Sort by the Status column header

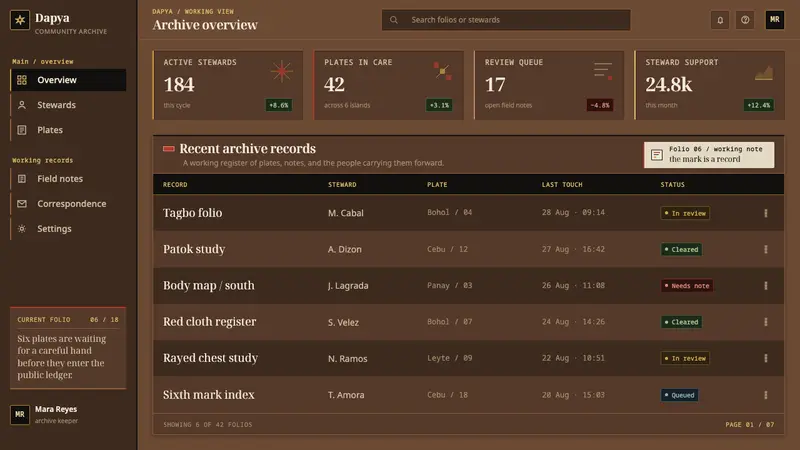tap(672, 185)
